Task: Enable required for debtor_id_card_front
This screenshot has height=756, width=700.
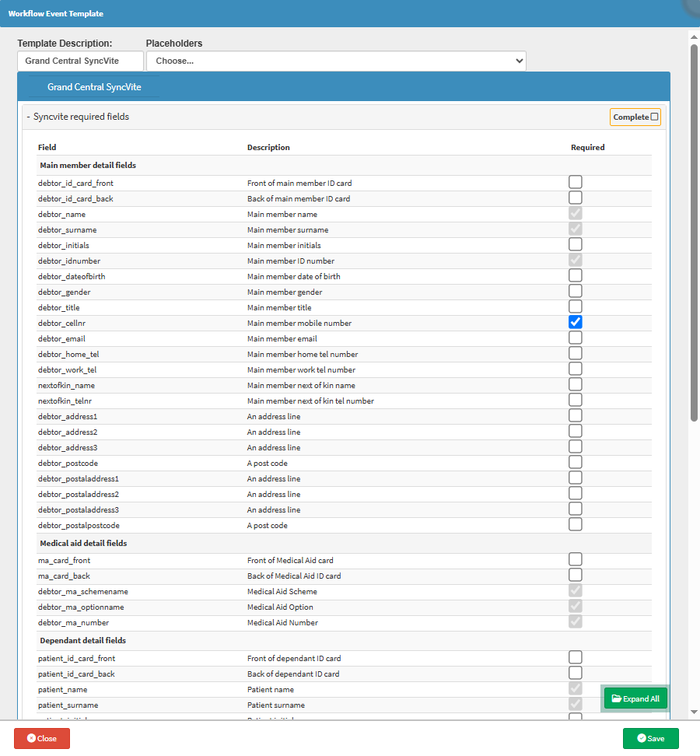Action: click(x=576, y=182)
